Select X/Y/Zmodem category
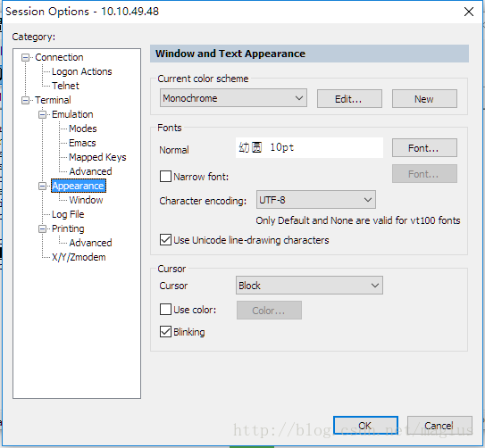Image resolution: width=485 pixels, height=448 pixels. point(79,257)
